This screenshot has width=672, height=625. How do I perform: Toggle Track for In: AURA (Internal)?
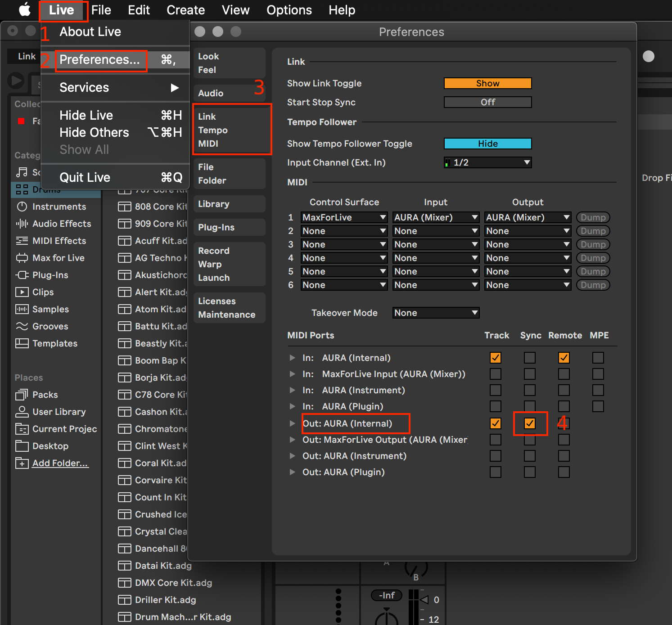(x=496, y=358)
